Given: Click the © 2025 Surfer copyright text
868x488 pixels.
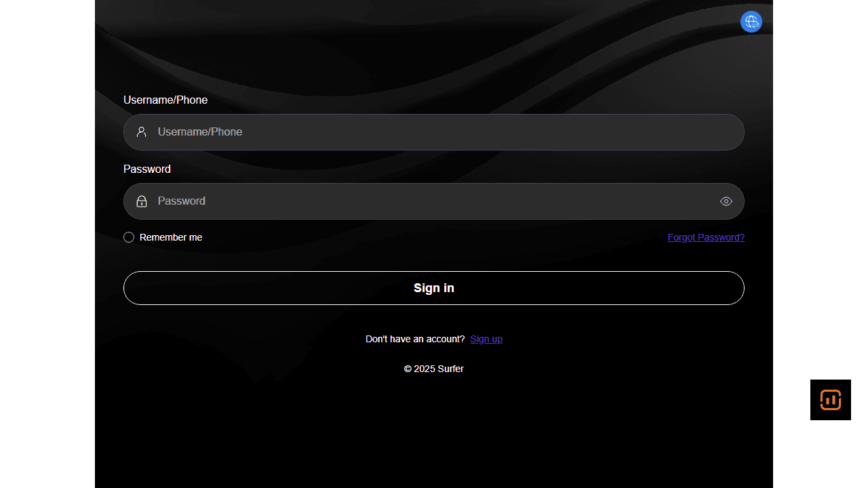Looking at the screenshot, I should tap(433, 369).
